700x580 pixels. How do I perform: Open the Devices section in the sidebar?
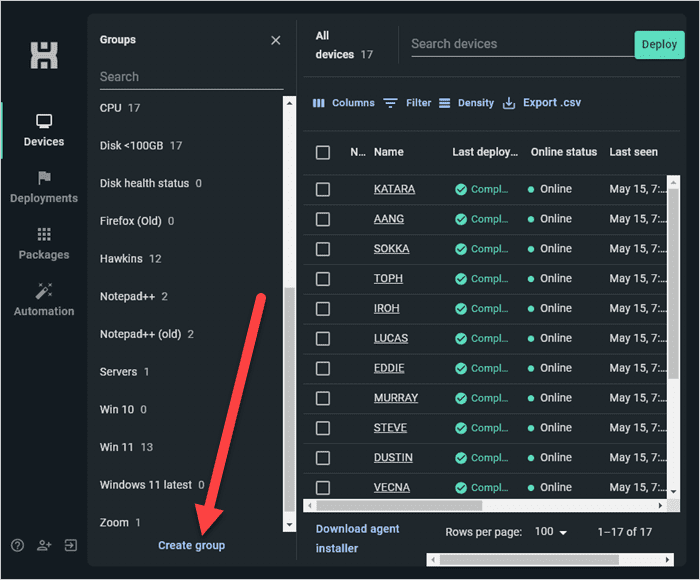(44, 130)
